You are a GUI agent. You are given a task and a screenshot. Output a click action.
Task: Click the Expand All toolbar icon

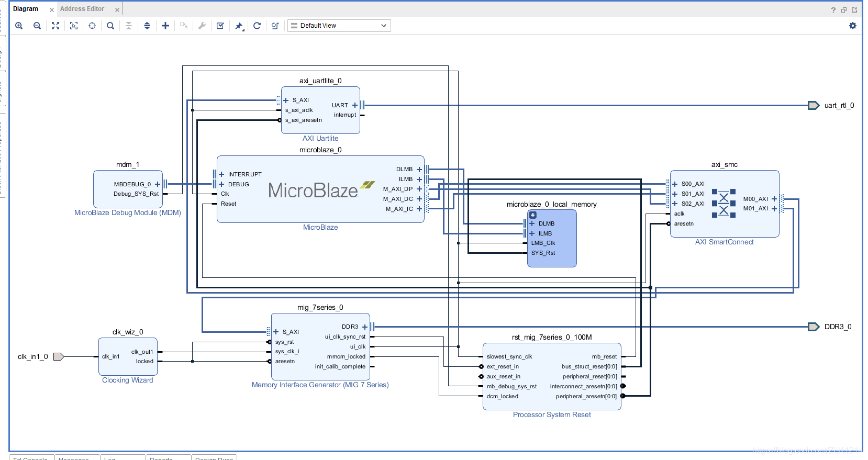[147, 26]
